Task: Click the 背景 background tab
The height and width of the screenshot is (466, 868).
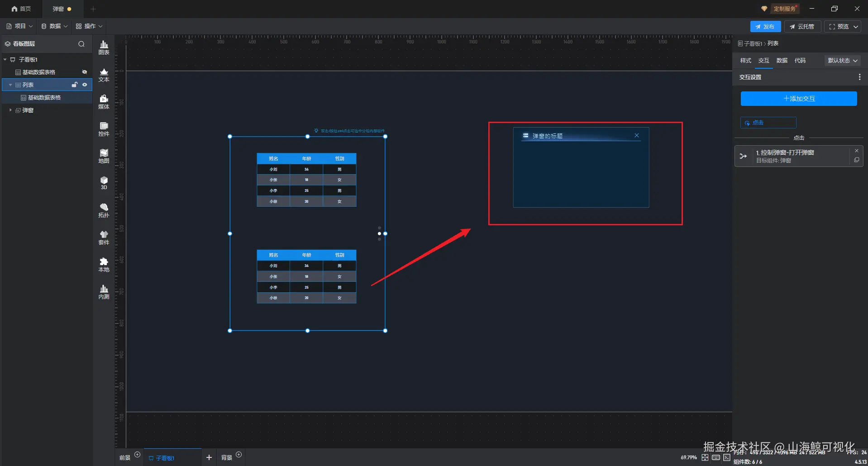Action: point(227,458)
